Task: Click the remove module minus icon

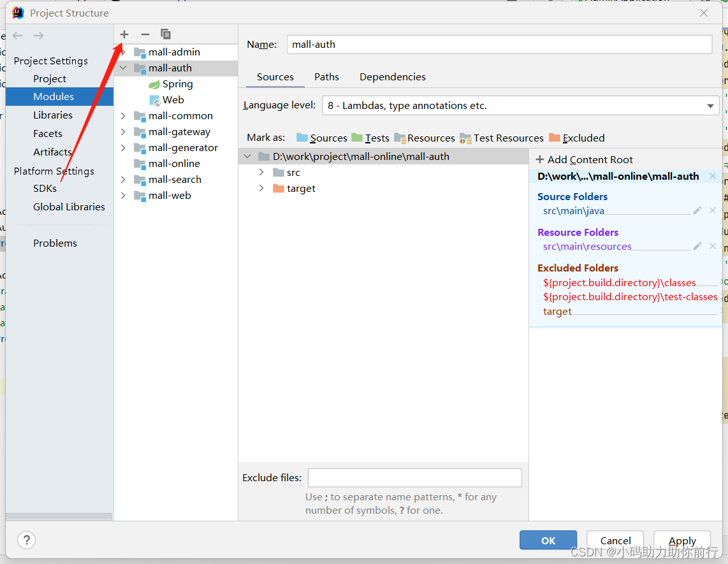Action: point(145,34)
